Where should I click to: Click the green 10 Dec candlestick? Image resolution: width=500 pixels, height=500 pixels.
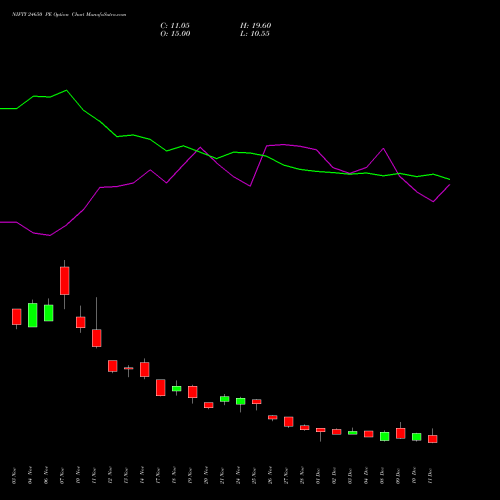click(x=417, y=437)
